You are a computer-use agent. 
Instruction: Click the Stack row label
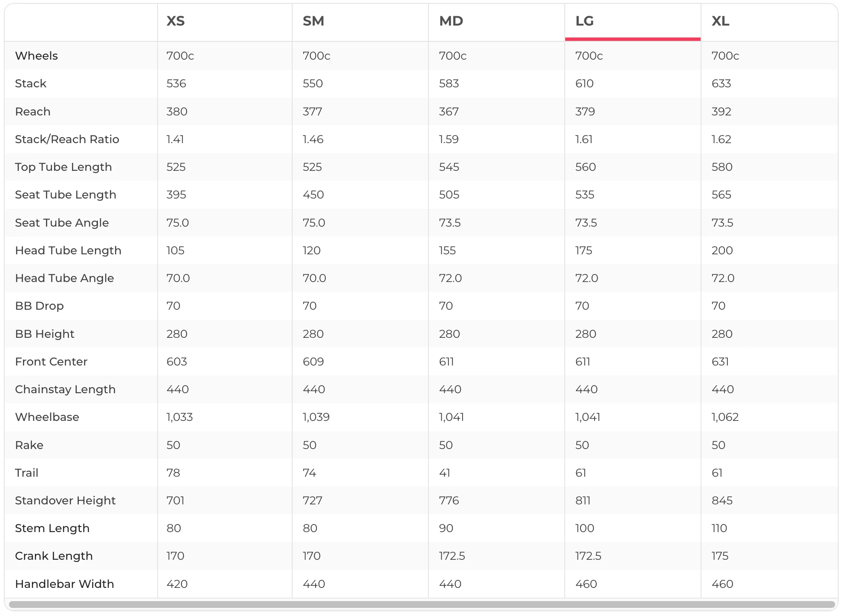click(x=31, y=83)
